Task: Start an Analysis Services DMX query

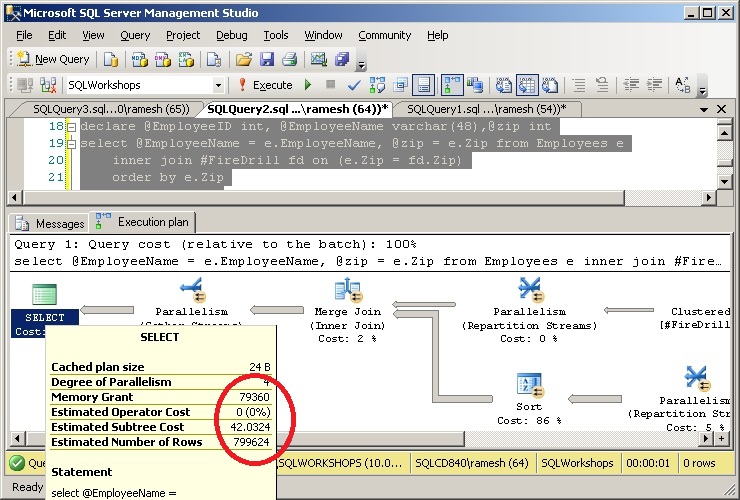Action: (x=163, y=59)
